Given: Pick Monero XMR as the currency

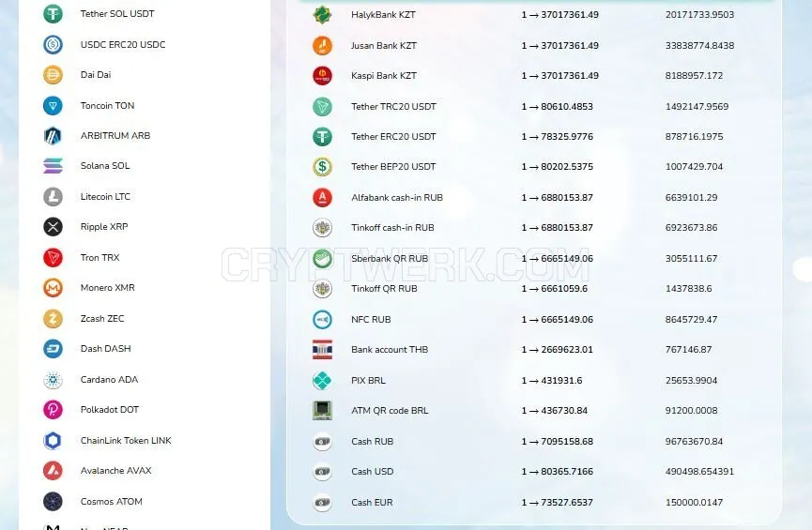Looking at the screenshot, I should click(107, 288).
